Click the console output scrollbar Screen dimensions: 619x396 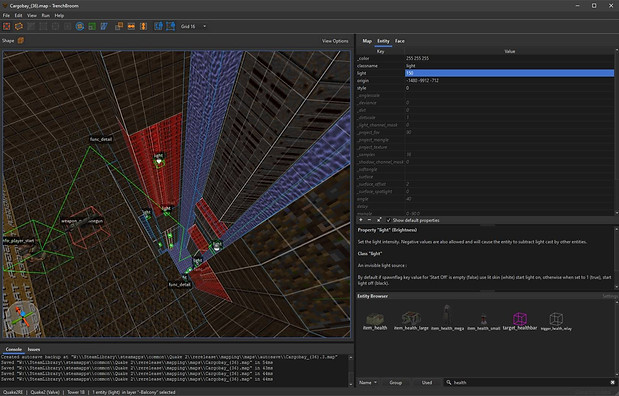[351, 370]
